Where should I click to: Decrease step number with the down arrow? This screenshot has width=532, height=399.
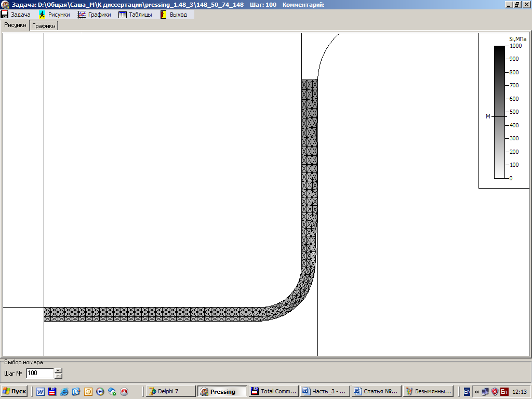[58, 376]
